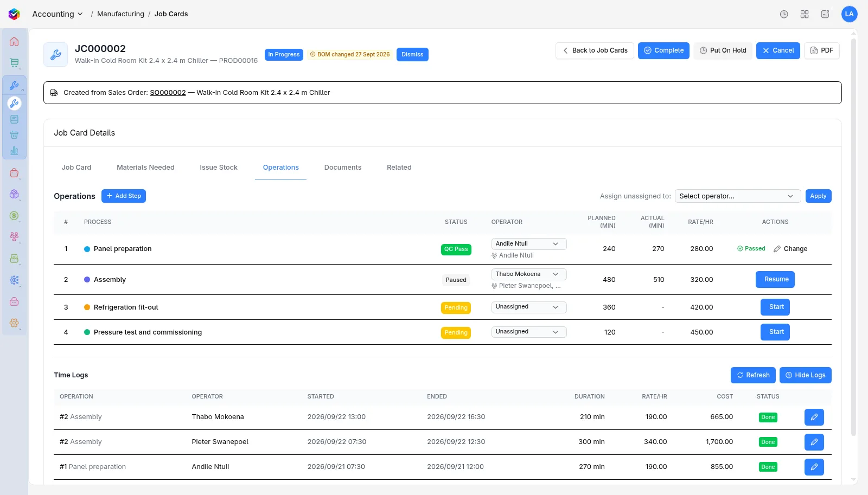The image size is (868, 495).
Task: Put the job card on hold
Action: pyautogui.click(x=723, y=50)
